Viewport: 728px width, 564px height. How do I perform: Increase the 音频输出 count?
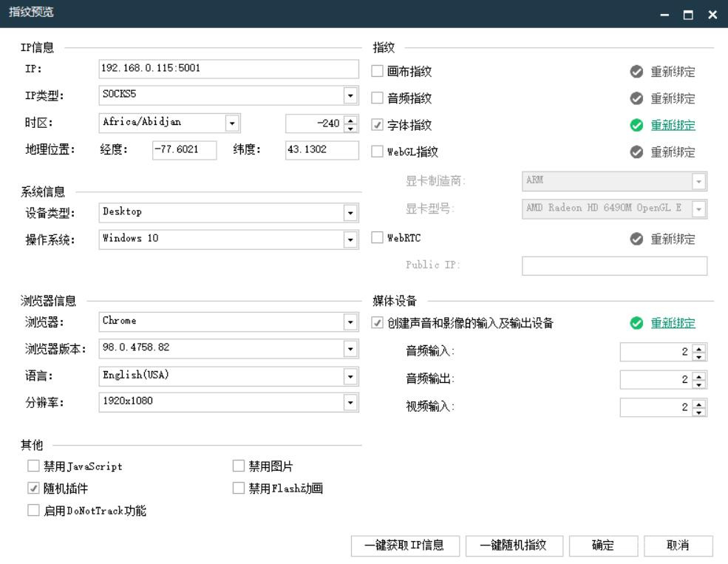click(x=699, y=376)
